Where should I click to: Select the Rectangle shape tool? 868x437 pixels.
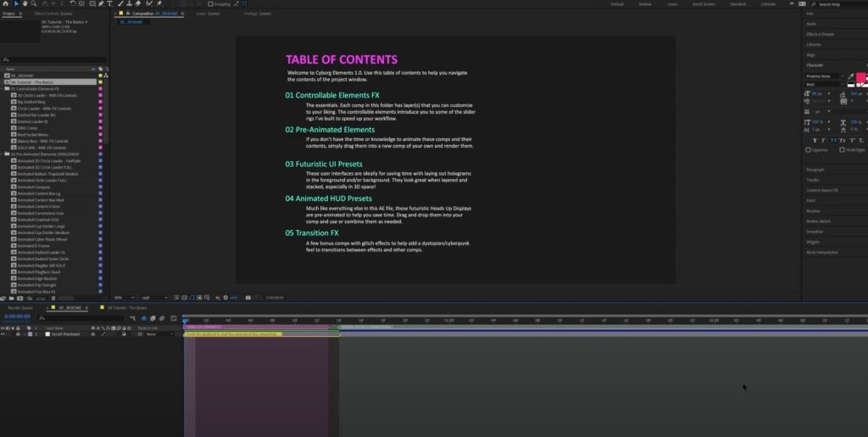[x=92, y=4]
